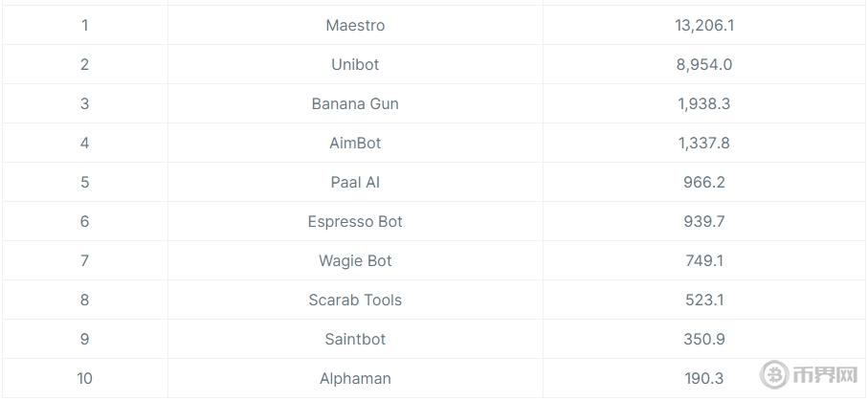Select the Unibot name cell

click(x=355, y=65)
